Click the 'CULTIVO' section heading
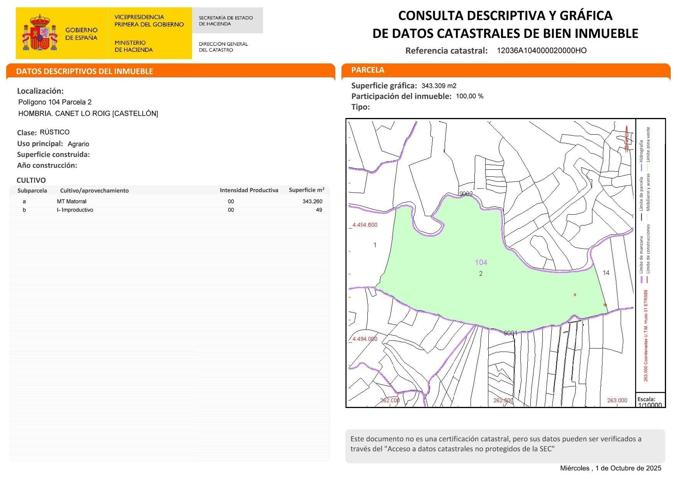The height and width of the screenshot is (480, 678). tap(31, 180)
